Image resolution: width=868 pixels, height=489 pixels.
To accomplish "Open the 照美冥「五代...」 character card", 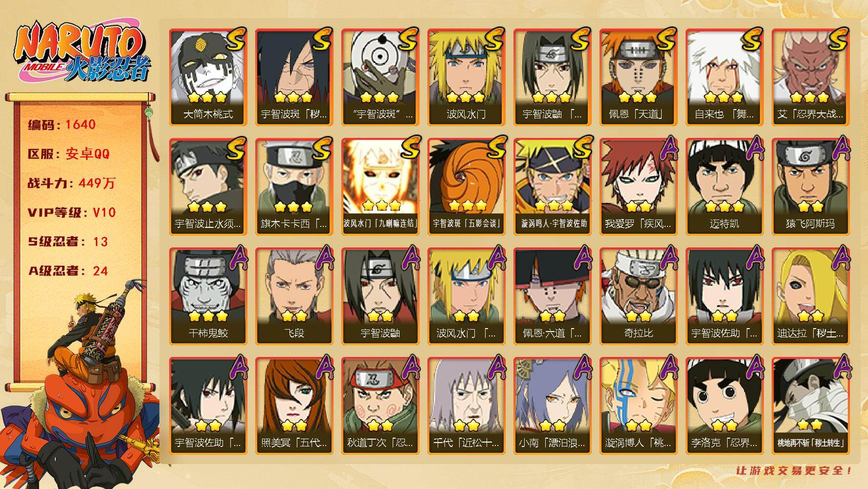I will click(x=294, y=406).
